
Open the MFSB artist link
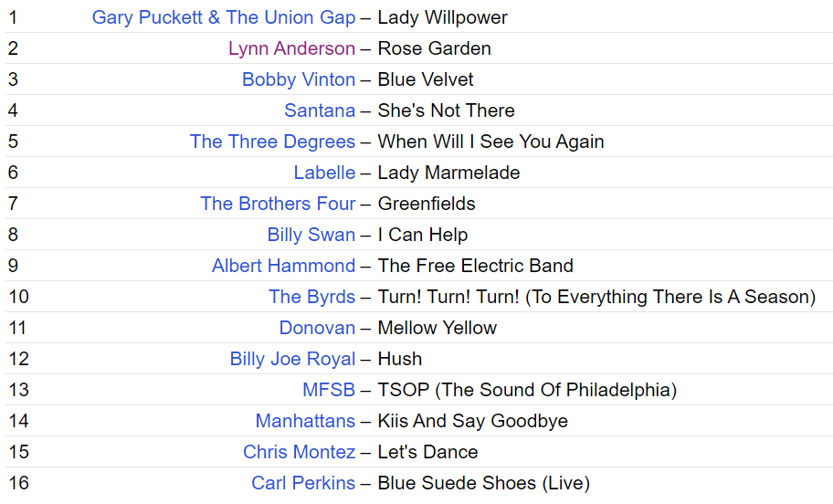pos(328,390)
